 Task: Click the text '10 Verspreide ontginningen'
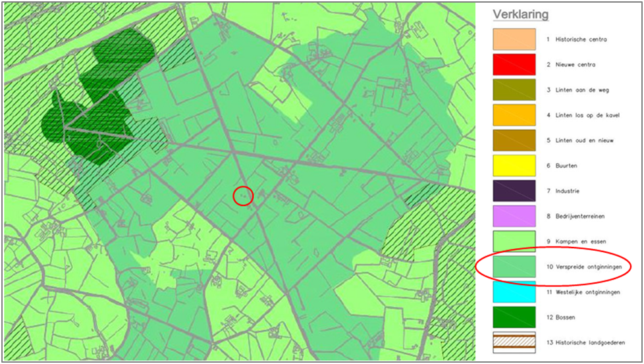584,267
